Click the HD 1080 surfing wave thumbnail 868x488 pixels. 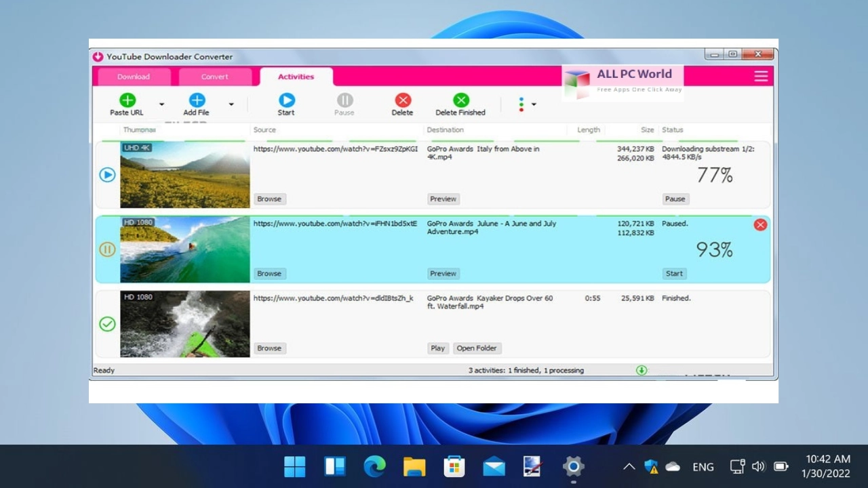click(185, 249)
